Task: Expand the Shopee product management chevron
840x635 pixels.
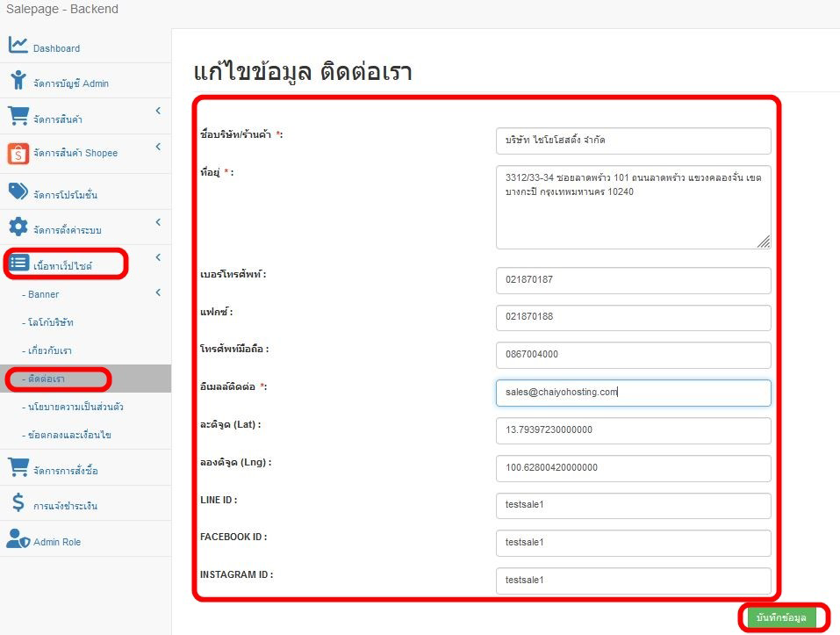Action: 158,147
